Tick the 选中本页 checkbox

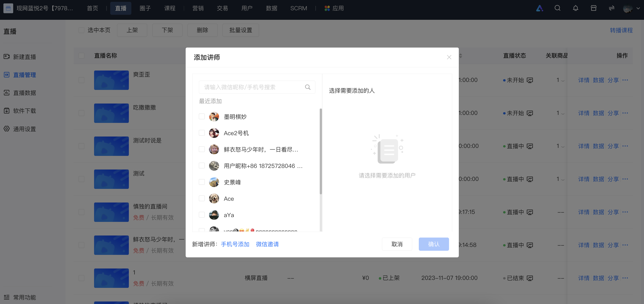coord(82,30)
